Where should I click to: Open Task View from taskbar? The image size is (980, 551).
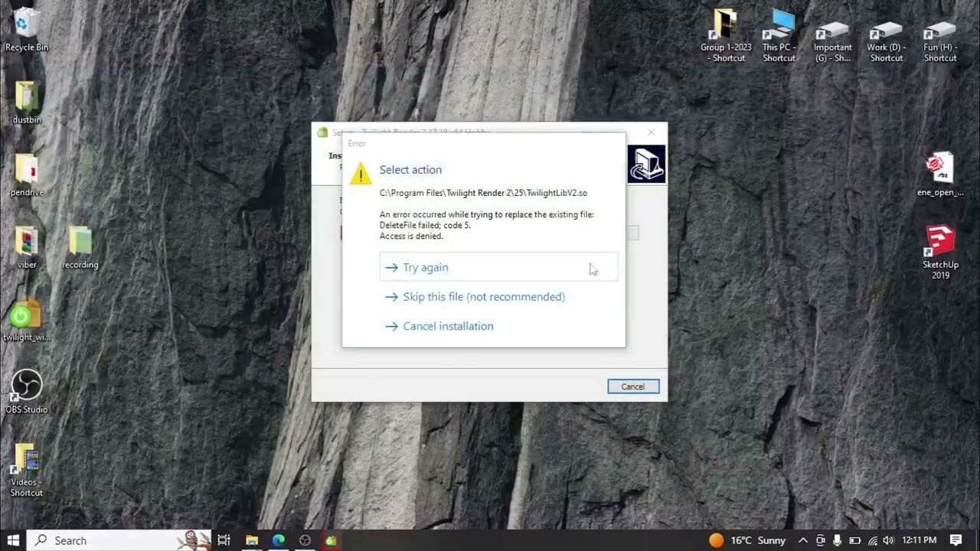tap(224, 540)
